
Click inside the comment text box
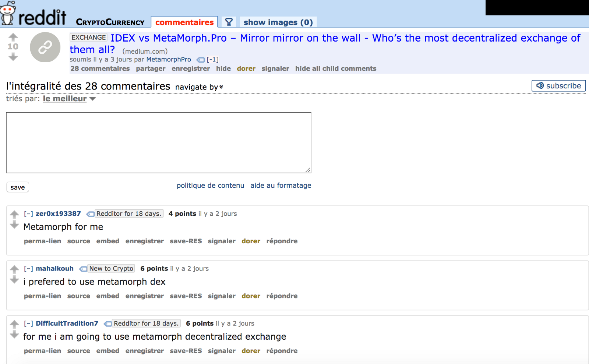[159, 143]
